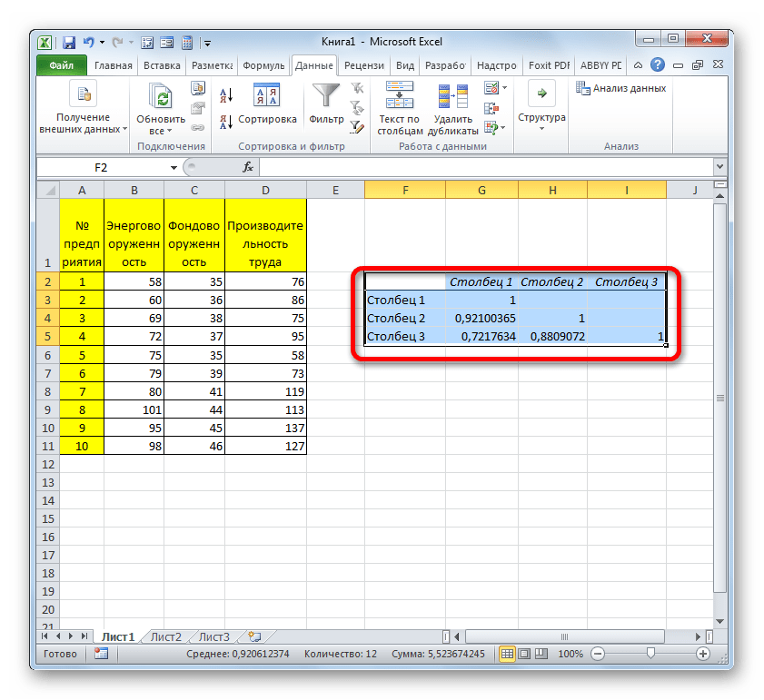
Task: Switch to the Вид tab
Action: coord(405,65)
